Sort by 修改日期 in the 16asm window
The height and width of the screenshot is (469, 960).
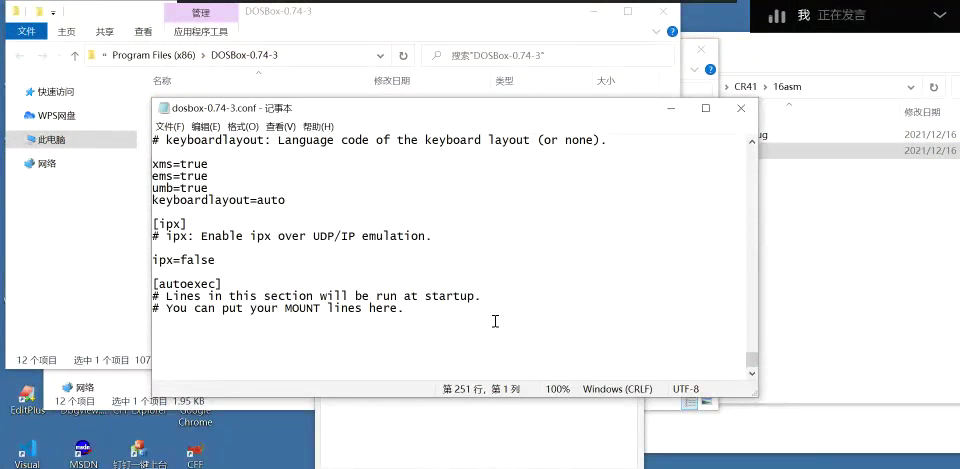click(x=922, y=112)
